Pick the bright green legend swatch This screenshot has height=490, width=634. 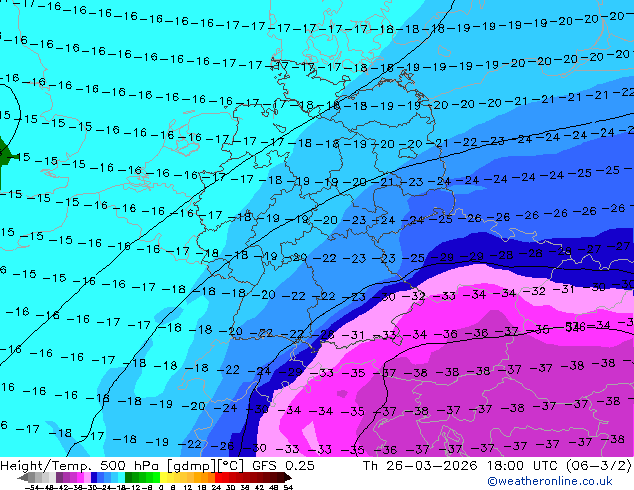156,477
